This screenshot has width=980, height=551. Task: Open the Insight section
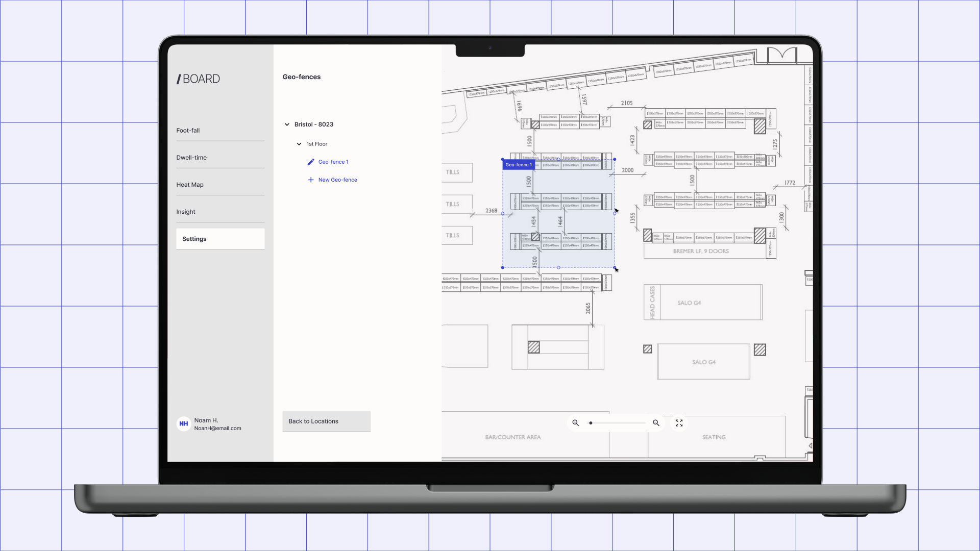coord(220,212)
